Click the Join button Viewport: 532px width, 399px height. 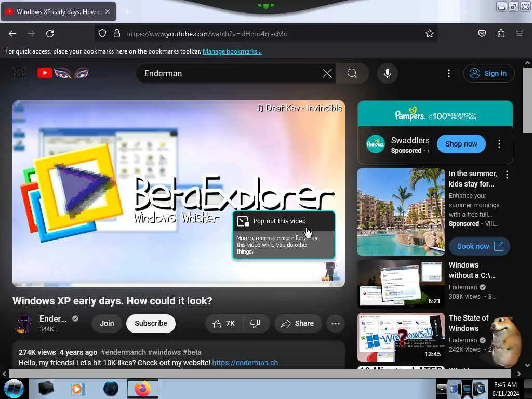click(x=107, y=323)
